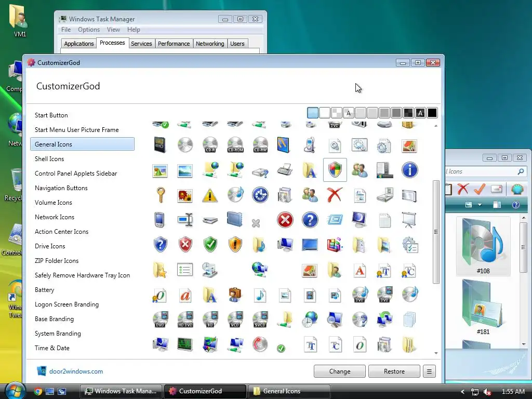Screen dimensions: 532x399
Task: Select the CD-ROM disc icon
Action: coord(235,144)
